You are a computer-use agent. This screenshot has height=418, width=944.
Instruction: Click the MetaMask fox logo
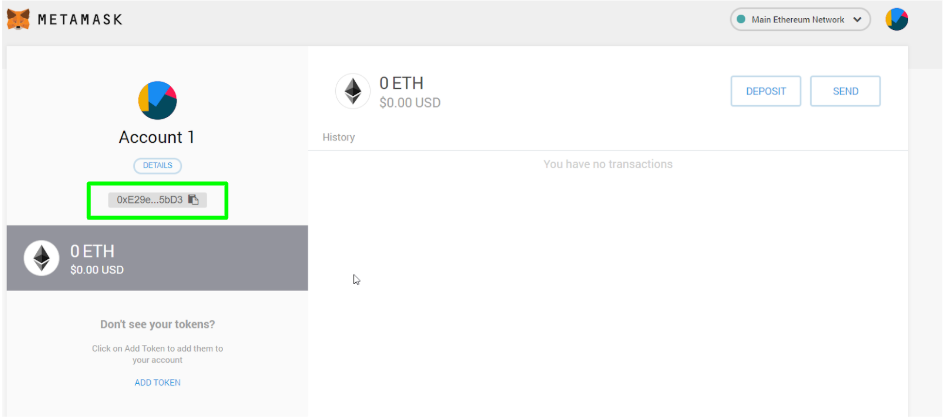tap(18, 19)
